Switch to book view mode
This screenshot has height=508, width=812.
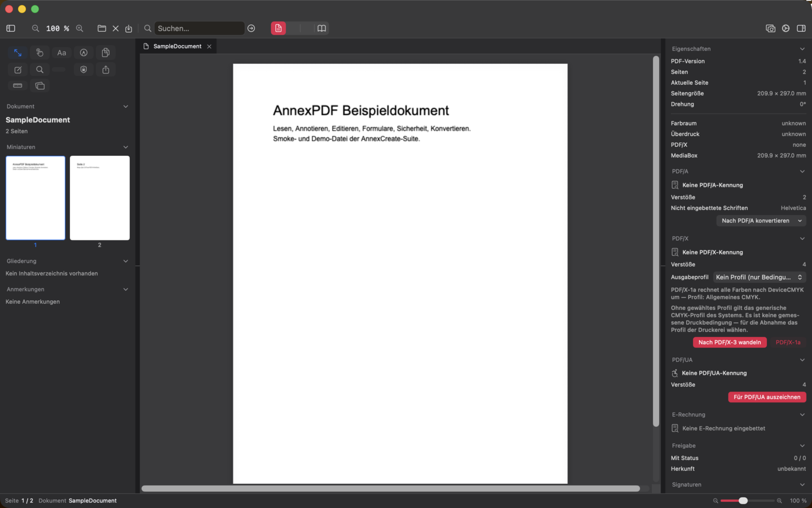(321, 28)
